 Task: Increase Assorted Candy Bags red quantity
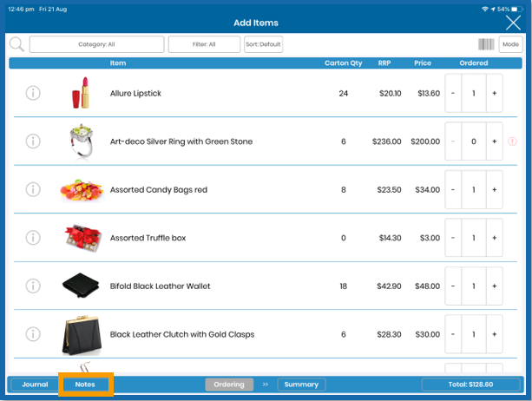pos(495,189)
